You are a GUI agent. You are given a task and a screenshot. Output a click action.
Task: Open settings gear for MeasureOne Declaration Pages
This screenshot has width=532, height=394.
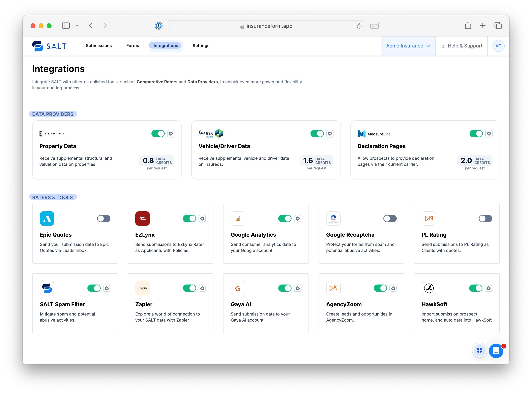pos(489,134)
